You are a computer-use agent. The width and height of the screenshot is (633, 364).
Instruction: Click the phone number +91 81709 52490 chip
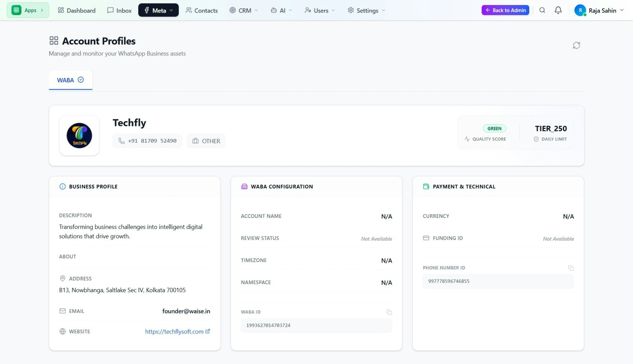(147, 141)
